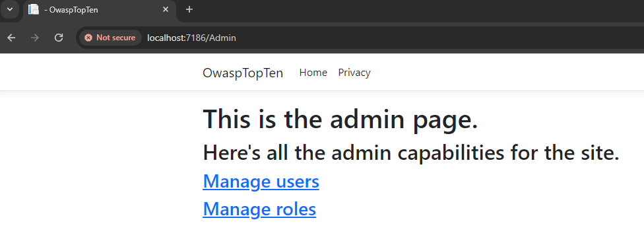Click the page favicon on the tab
This screenshot has width=644, height=249.
34,9
